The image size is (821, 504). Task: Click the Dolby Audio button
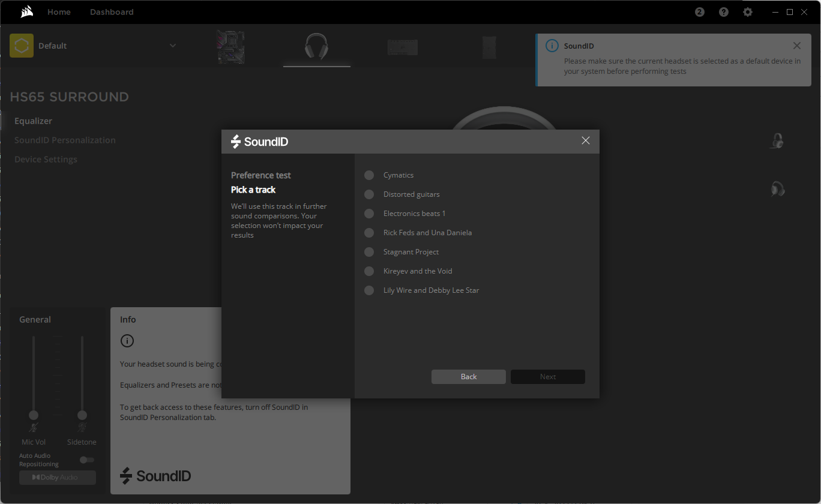click(58, 478)
